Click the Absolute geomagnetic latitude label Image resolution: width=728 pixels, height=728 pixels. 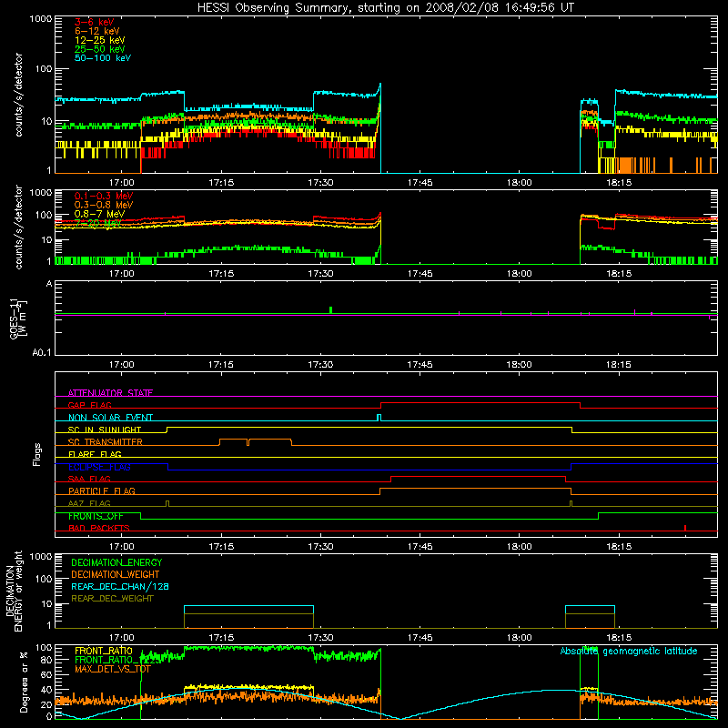click(629, 651)
